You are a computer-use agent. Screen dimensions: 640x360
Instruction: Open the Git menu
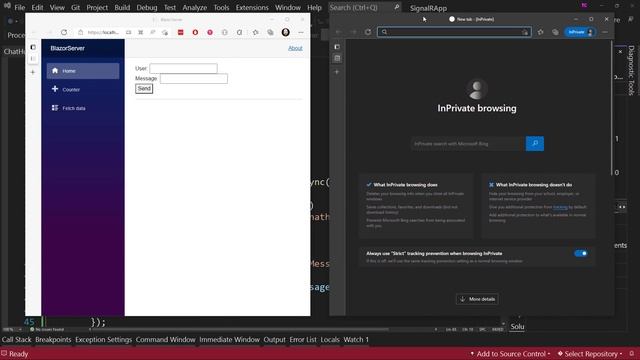pos(76,7)
